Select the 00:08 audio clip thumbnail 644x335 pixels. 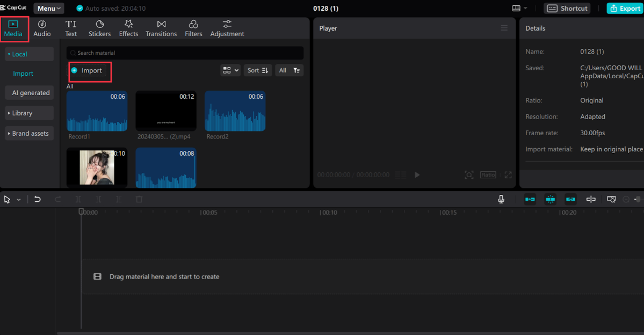click(x=166, y=167)
